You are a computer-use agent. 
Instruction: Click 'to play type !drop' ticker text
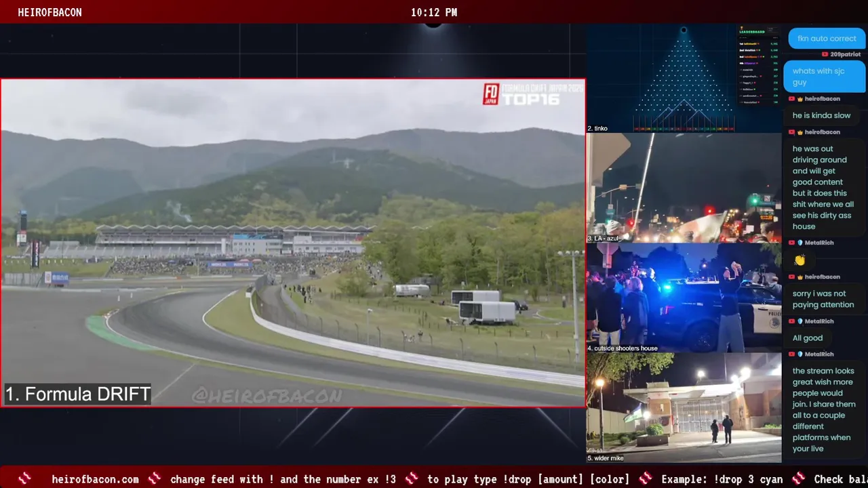pyautogui.click(x=528, y=479)
